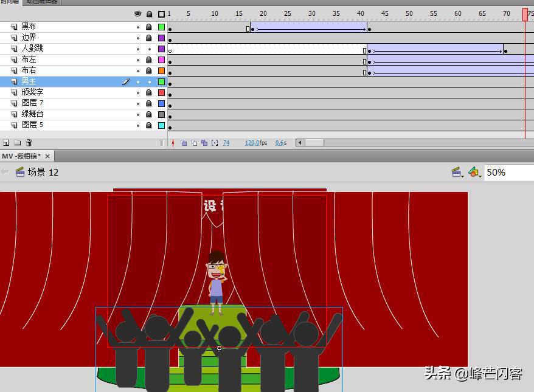Click the Delete layer trash icon
This screenshot has width=534, height=392.
click(29, 143)
